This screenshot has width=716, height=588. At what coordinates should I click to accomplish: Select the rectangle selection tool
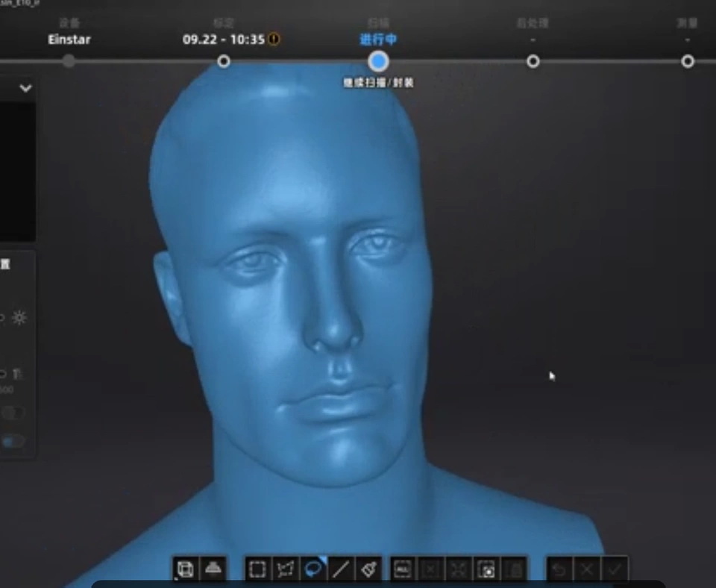[x=257, y=569]
